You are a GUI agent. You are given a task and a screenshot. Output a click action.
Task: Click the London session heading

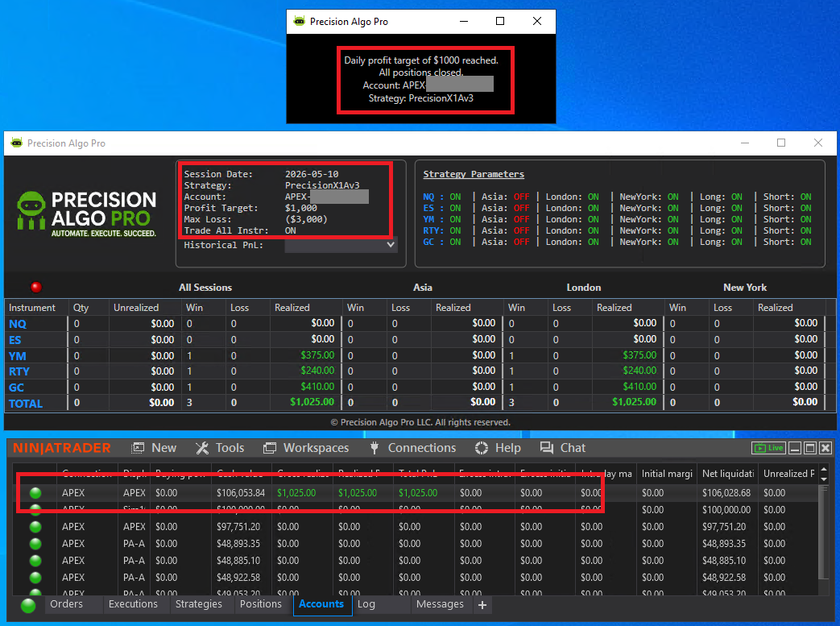[583, 288]
